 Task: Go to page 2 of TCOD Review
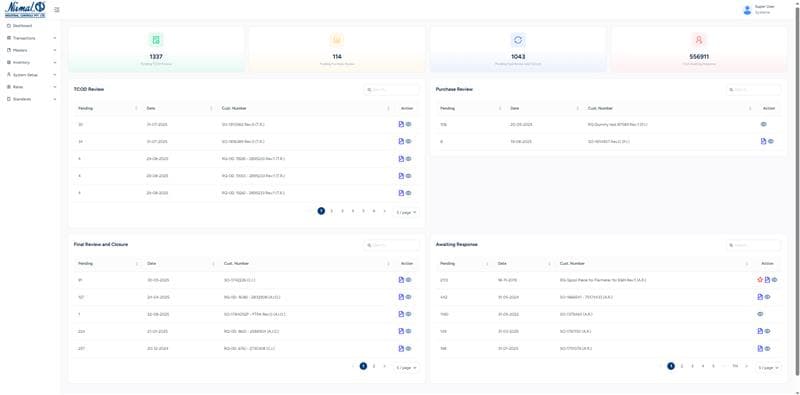pyautogui.click(x=332, y=211)
